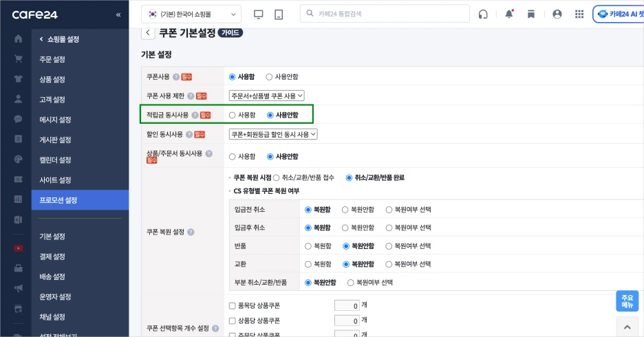Open 고객 설정 menu
Screen dimensions: 644x337
coord(52,99)
